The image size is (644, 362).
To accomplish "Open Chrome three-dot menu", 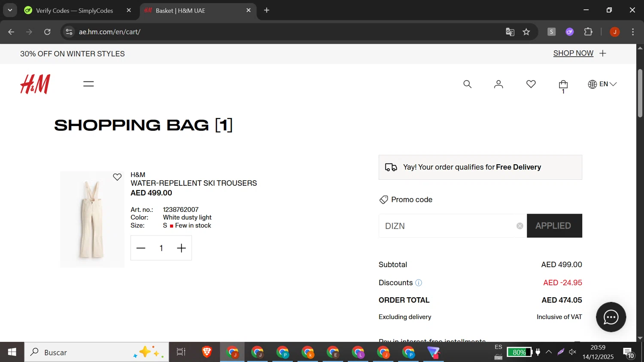I will coord(633,32).
